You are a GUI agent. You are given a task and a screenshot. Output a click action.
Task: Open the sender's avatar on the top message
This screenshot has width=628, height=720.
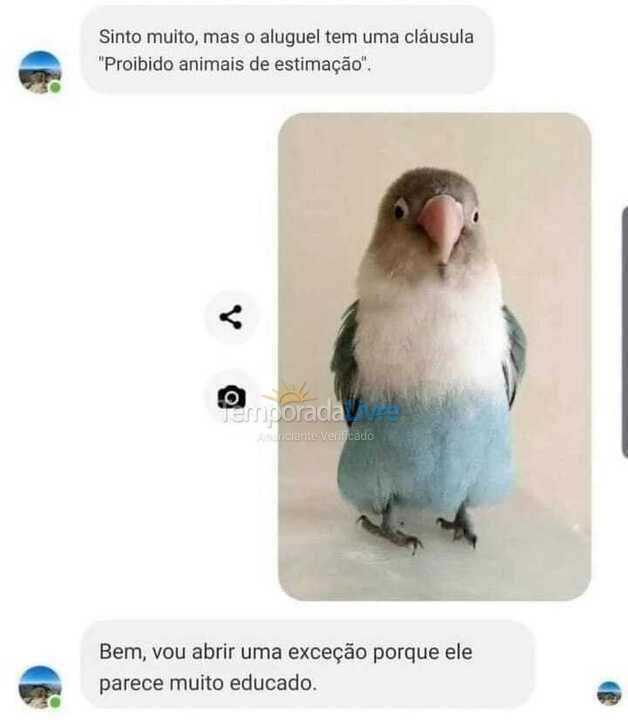(40, 72)
